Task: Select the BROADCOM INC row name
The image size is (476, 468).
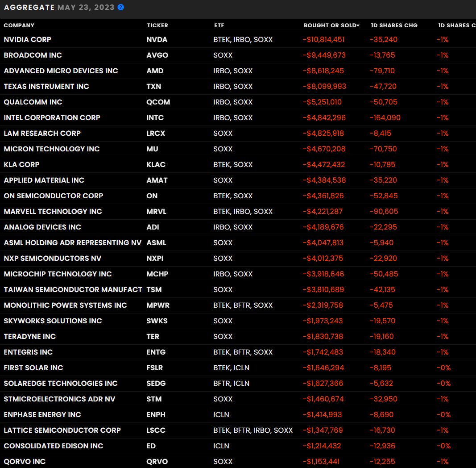Action: point(33,55)
